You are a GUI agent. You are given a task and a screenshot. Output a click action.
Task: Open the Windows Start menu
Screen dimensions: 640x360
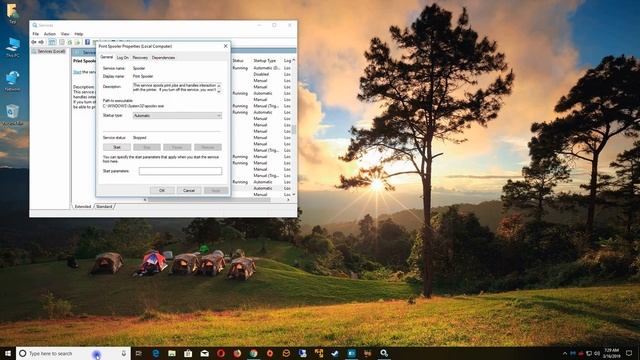coord(8,353)
